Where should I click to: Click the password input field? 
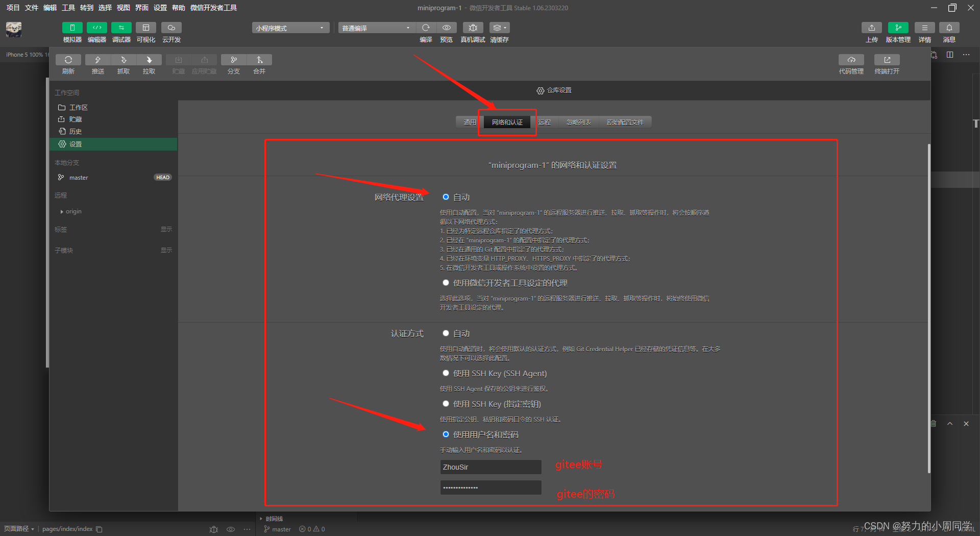coord(491,488)
